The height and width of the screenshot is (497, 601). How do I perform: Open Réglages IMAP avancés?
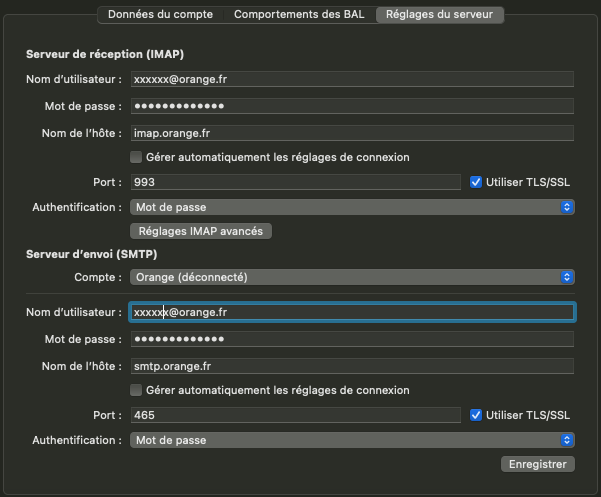(x=201, y=231)
